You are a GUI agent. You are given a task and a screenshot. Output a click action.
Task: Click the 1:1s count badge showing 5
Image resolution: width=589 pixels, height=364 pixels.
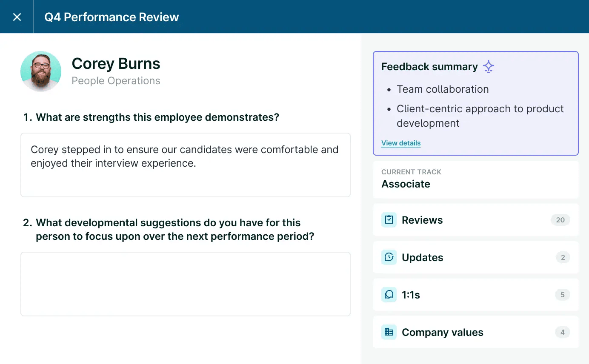(563, 295)
